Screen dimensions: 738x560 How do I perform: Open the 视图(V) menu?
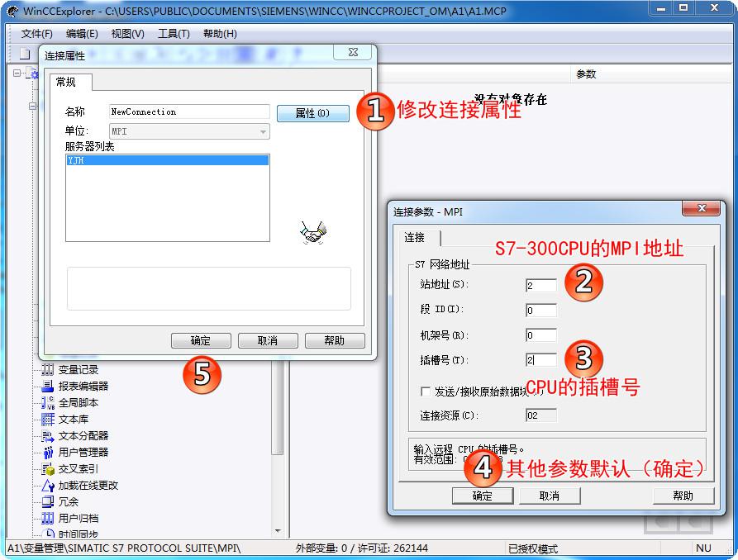coord(127,34)
